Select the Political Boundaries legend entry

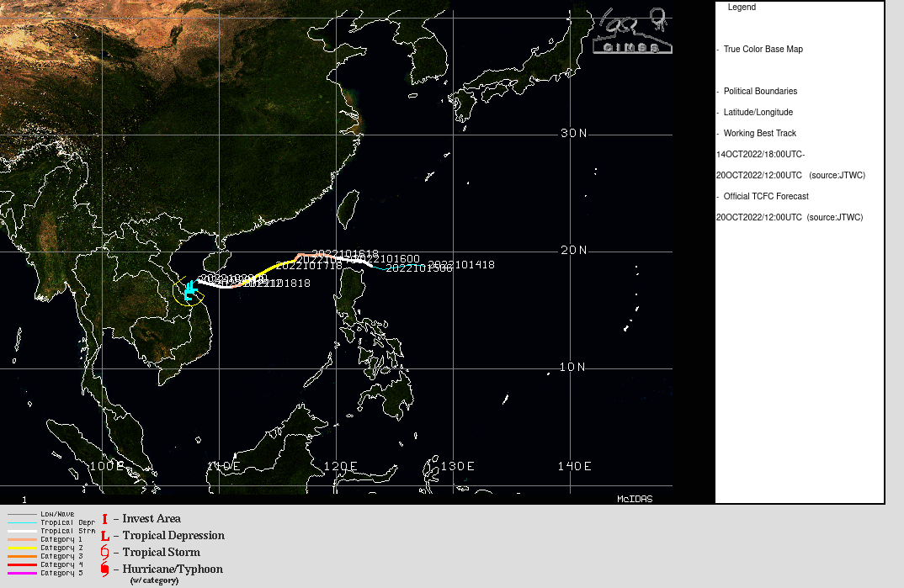(x=760, y=92)
